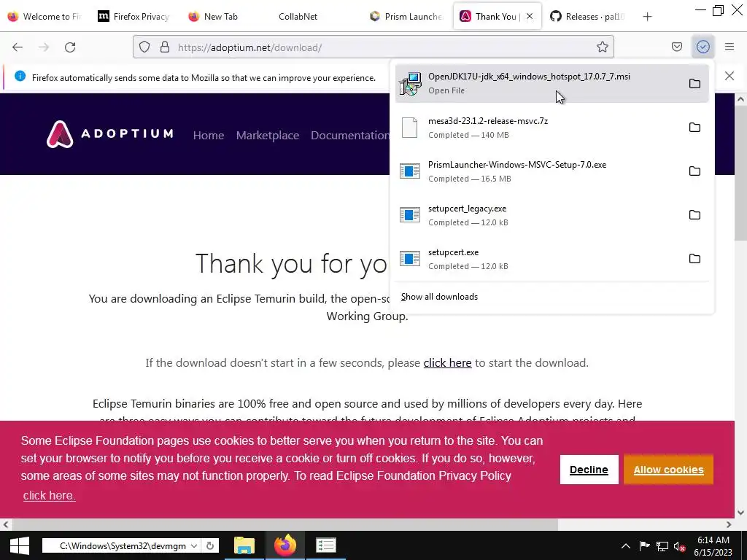Click Show all downloads
Screen dimensions: 747x560
point(439,297)
